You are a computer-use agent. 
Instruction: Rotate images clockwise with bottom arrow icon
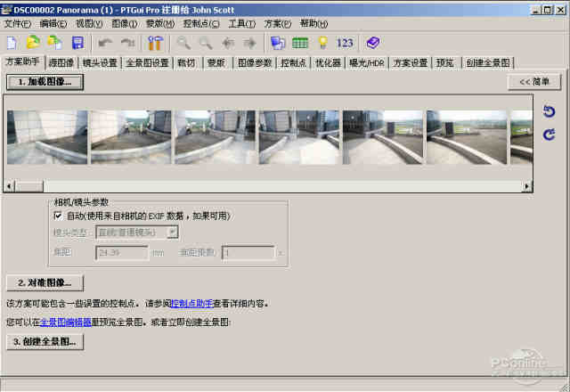550,135
